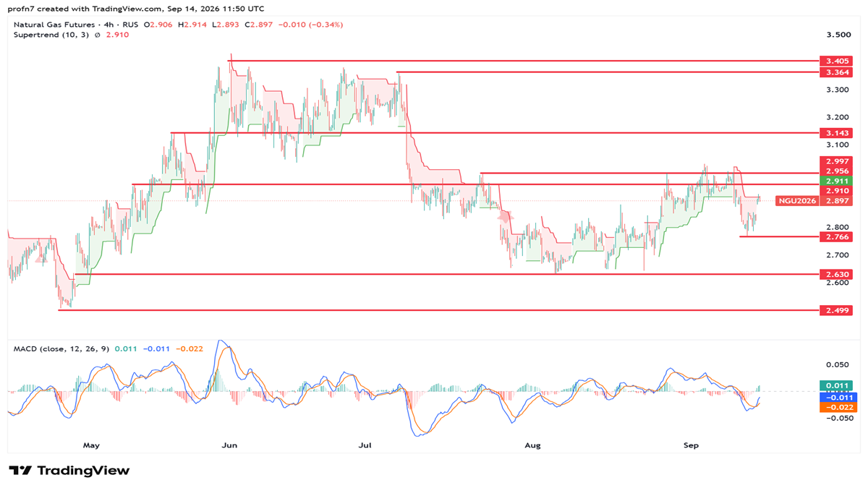Click the green 2.911 Supertrend price tag
The height and width of the screenshot is (488, 868).
tap(835, 181)
